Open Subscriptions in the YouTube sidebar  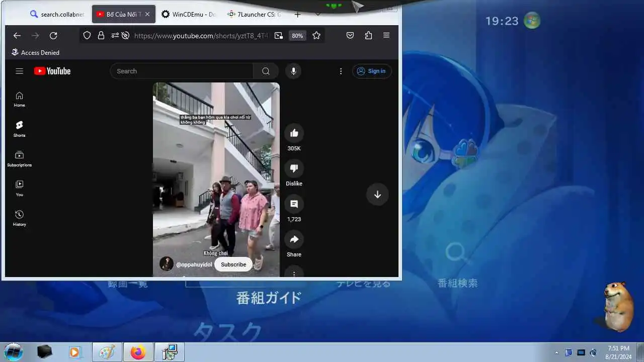[20, 159]
